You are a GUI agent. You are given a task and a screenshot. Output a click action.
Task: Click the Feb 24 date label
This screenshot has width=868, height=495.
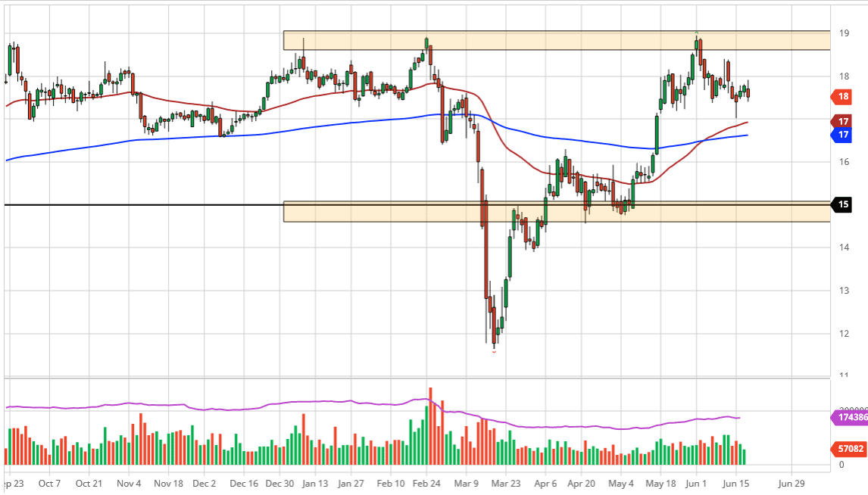coord(429,482)
